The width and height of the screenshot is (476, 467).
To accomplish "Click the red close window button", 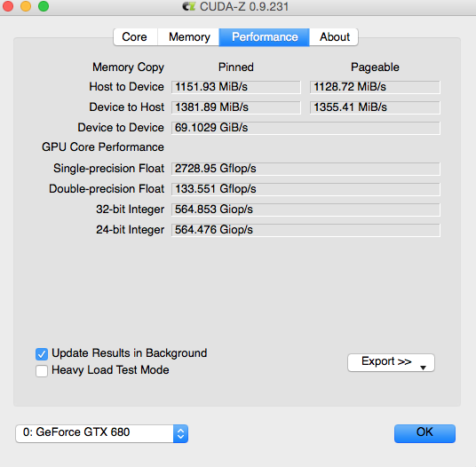I will (x=8, y=6).
